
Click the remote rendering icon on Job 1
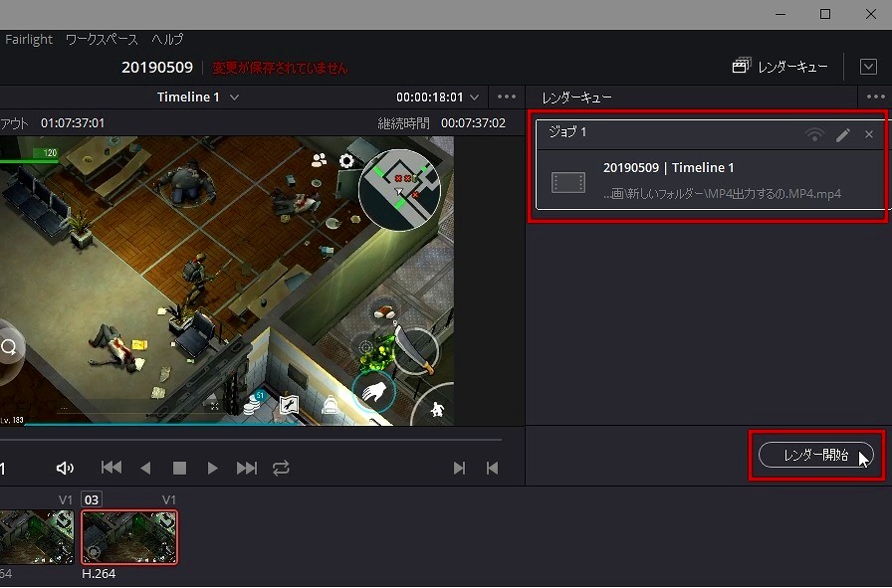point(815,134)
